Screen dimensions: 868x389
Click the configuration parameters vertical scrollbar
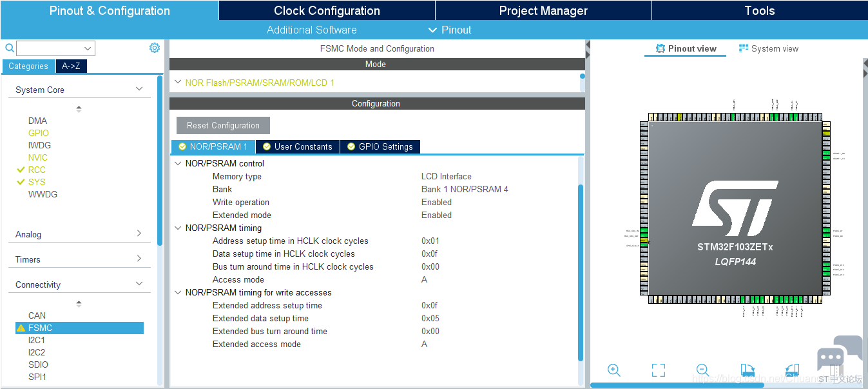(581, 273)
